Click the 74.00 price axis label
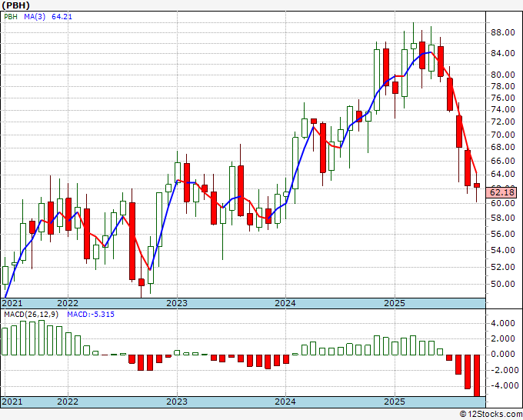Viewport: 523px width, 420px height. [x=502, y=110]
